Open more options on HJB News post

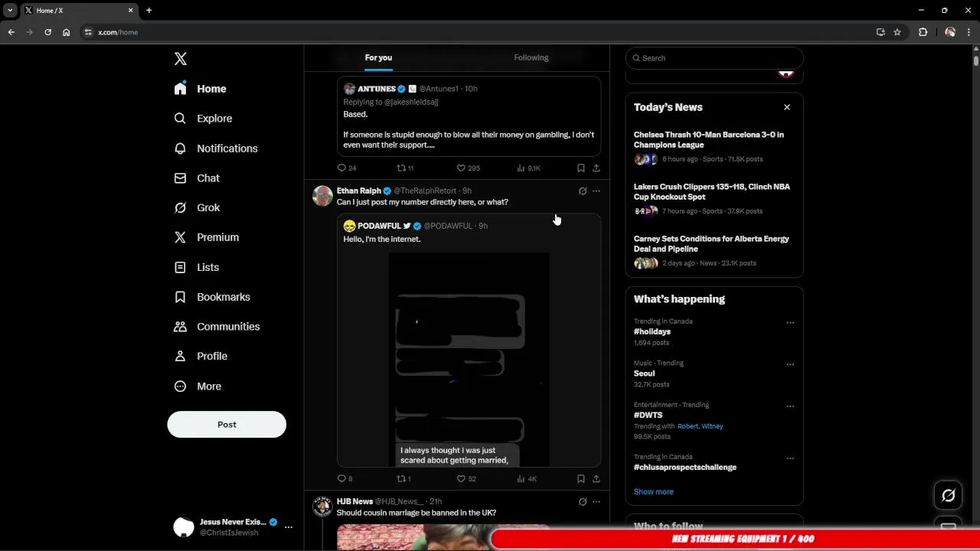point(596,502)
